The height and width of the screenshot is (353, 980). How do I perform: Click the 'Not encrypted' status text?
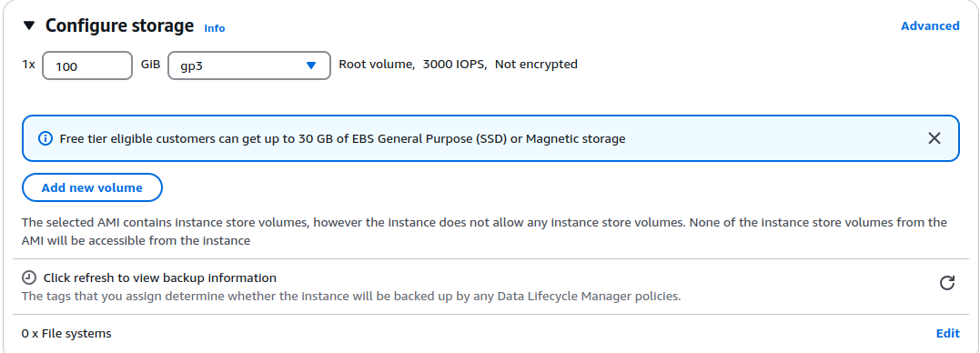[x=536, y=64]
